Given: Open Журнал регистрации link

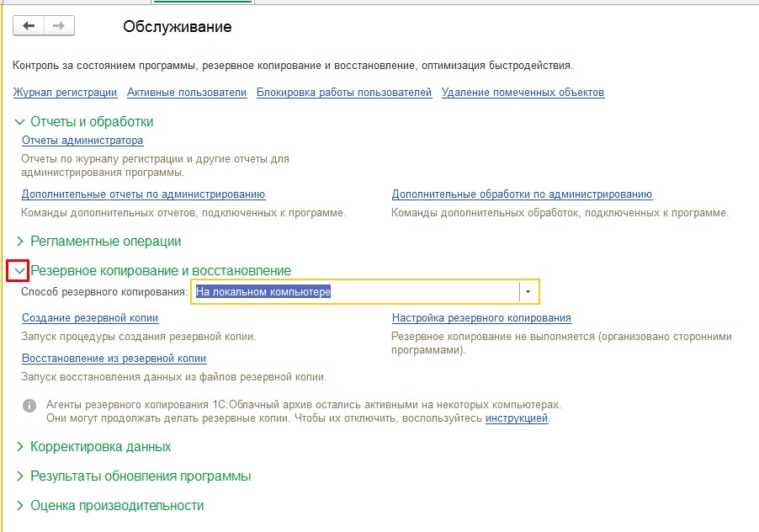Looking at the screenshot, I should (65, 93).
